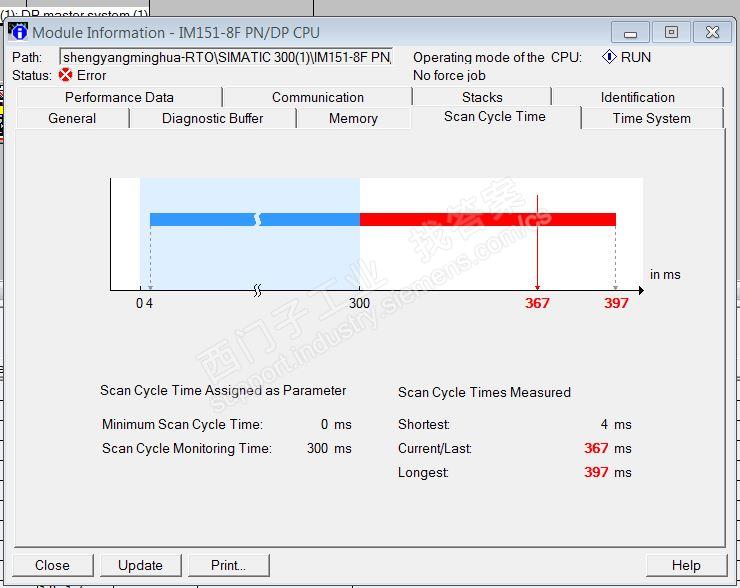Minimize the Module Information window
This screenshot has width=740, height=588.
630,33
